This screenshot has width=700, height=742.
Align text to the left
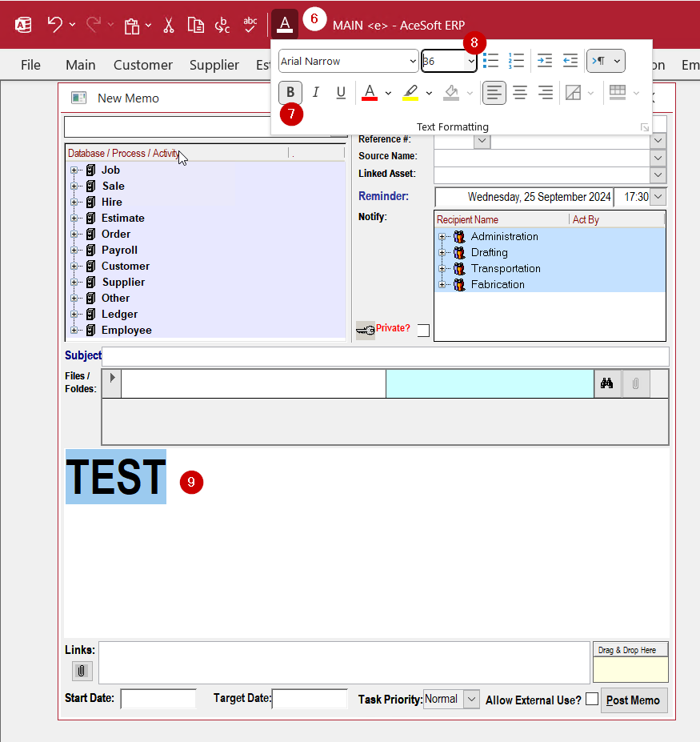(494, 92)
